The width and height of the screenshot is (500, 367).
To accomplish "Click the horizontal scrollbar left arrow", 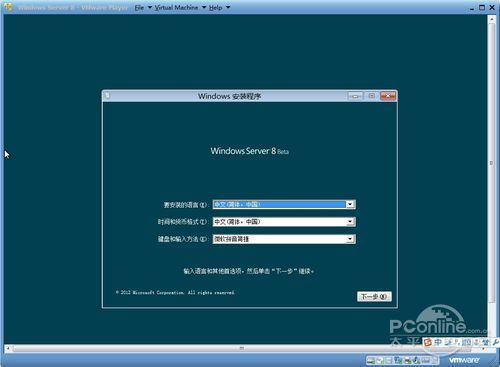I will [x=8, y=348].
